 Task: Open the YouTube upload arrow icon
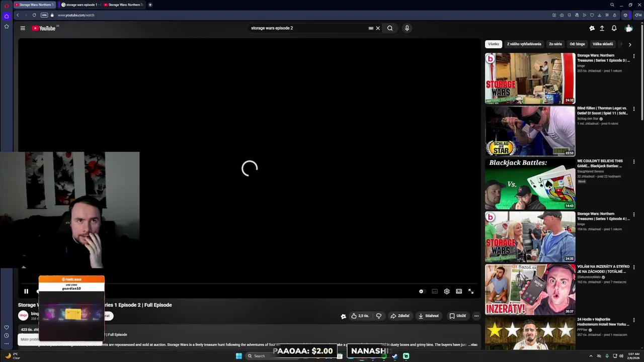click(x=602, y=28)
